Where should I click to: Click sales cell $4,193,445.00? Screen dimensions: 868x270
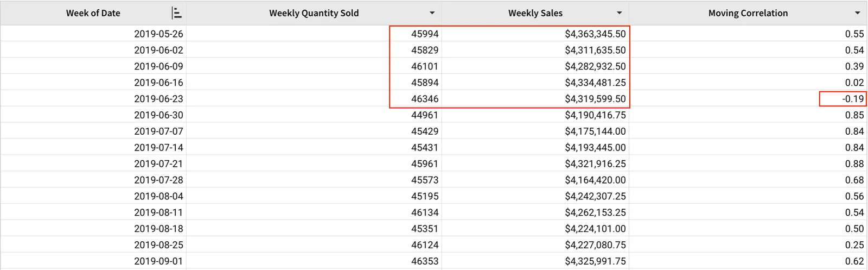[x=535, y=148]
